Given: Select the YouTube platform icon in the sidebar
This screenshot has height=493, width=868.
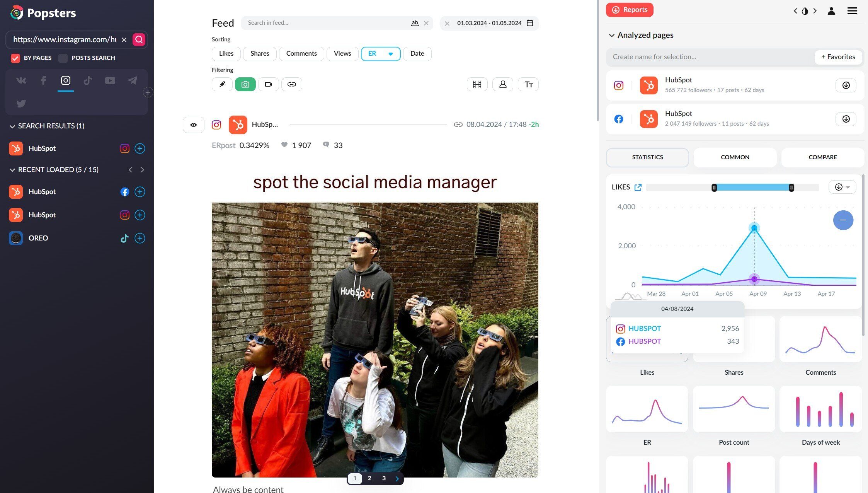Looking at the screenshot, I should pyautogui.click(x=110, y=80).
